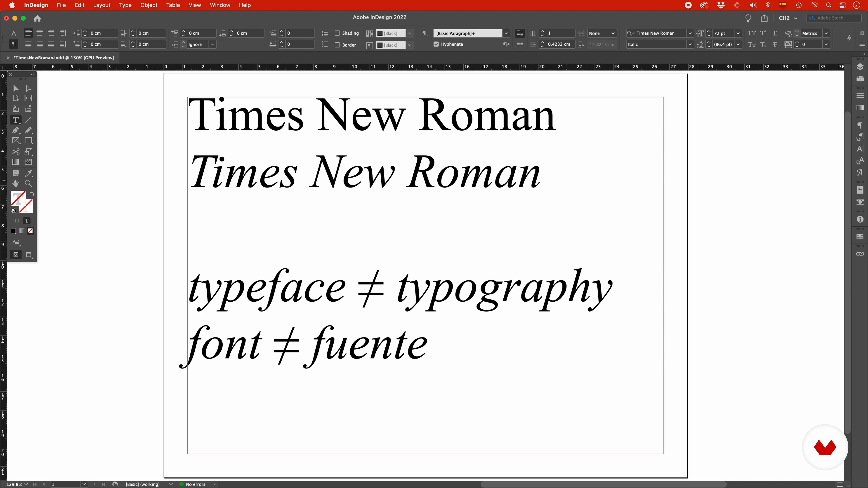868x488 pixels.
Task: Select the Zoom tool
Action: tap(29, 183)
